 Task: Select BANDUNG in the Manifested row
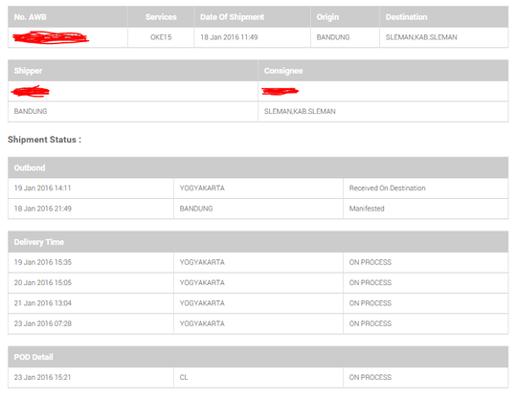tap(196, 209)
